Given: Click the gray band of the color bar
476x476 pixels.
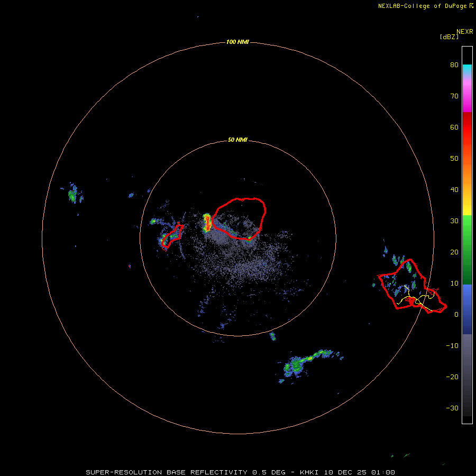Looking at the screenshot, I should click(x=467, y=375).
